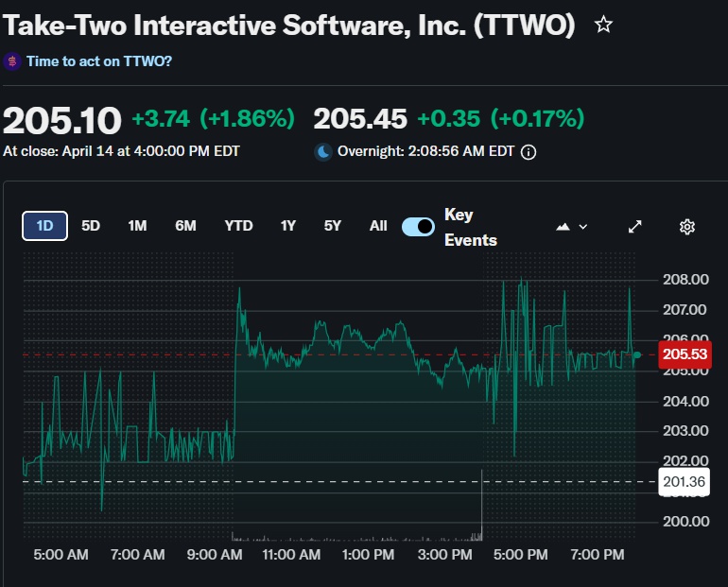
Task: Display the All time range
Action: (378, 226)
